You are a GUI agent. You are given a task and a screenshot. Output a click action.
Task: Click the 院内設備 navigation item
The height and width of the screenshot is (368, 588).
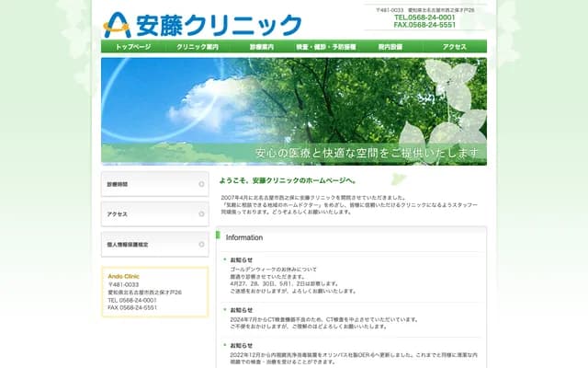390,46
